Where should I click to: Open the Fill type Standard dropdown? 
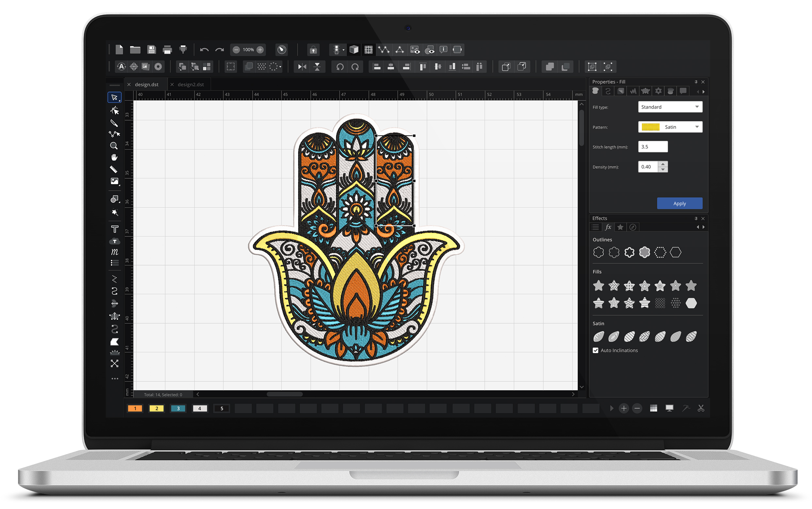670,107
